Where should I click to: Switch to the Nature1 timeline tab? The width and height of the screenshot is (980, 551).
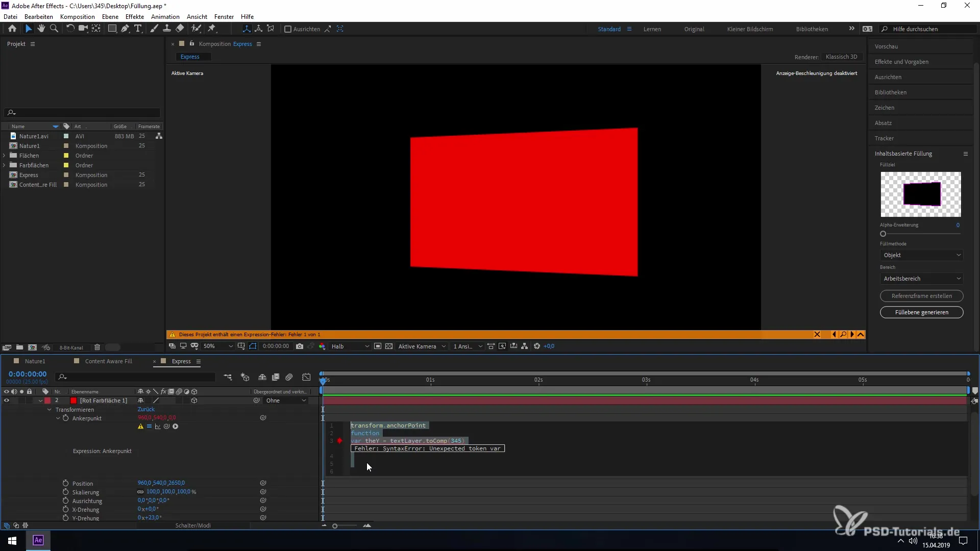point(35,361)
